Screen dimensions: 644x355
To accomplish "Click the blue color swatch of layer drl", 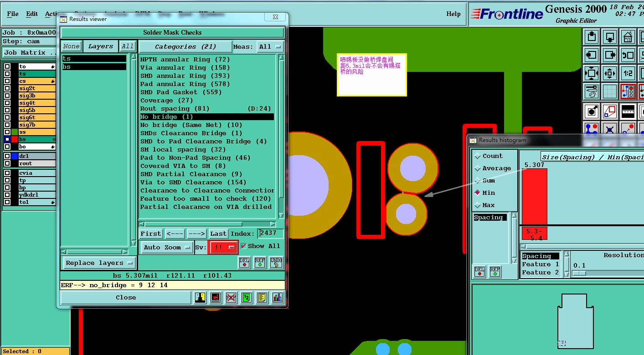I will coord(15,156).
